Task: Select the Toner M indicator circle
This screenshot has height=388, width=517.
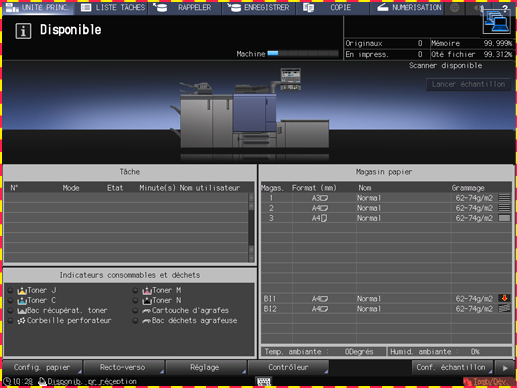Action: click(135, 291)
